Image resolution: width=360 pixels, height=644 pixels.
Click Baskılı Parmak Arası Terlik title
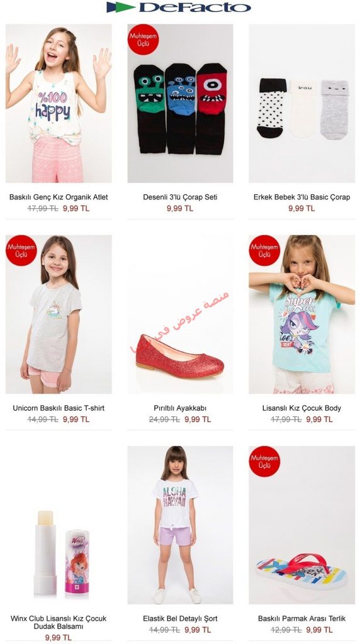(x=301, y=619)
